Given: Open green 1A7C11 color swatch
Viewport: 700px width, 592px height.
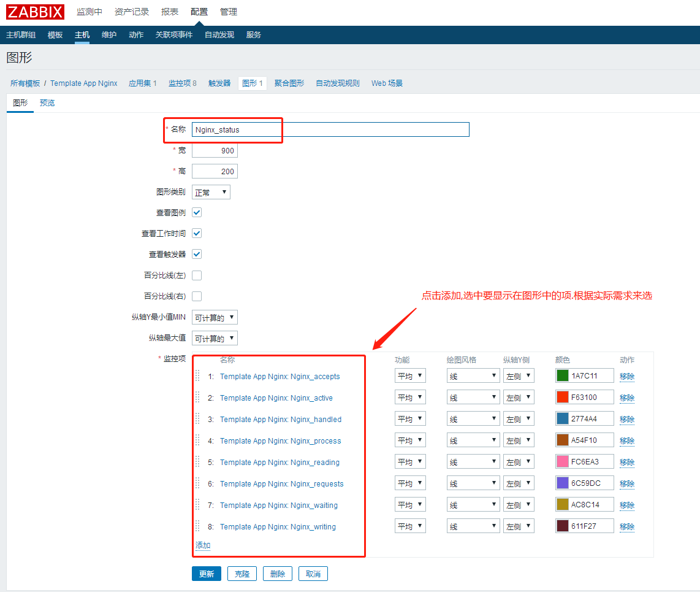Looking at the screenshot, I should point(563,376).
